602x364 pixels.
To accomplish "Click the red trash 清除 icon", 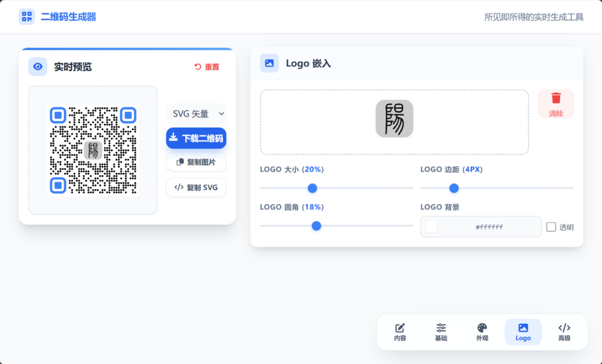I will pyautogui.click(x=556, y=99).
